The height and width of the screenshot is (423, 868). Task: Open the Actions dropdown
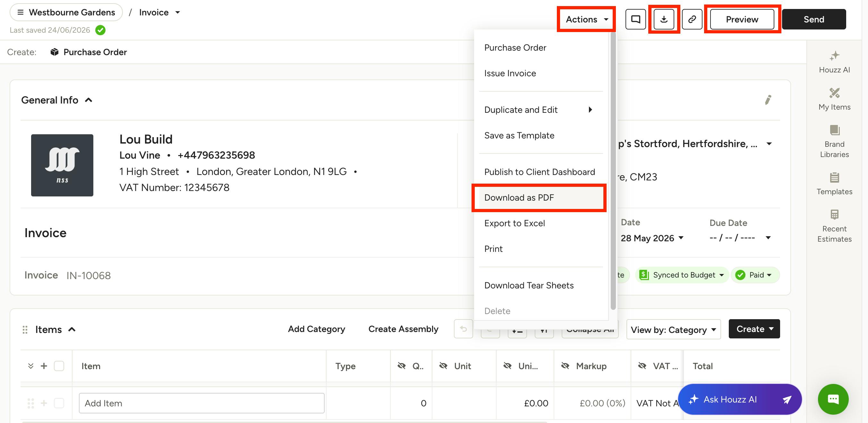pos(586,19)
